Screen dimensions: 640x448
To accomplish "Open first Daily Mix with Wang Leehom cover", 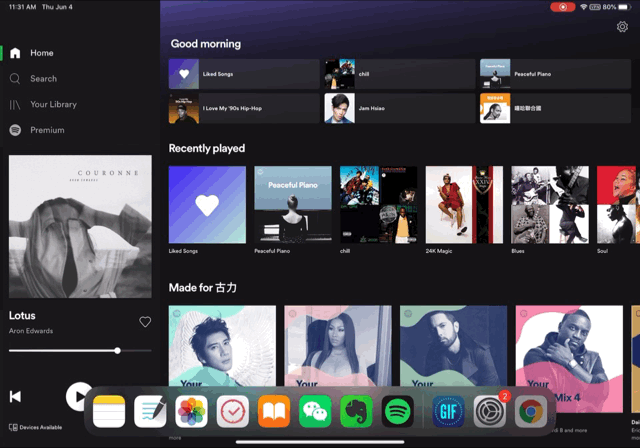I will tap(222, 346).
